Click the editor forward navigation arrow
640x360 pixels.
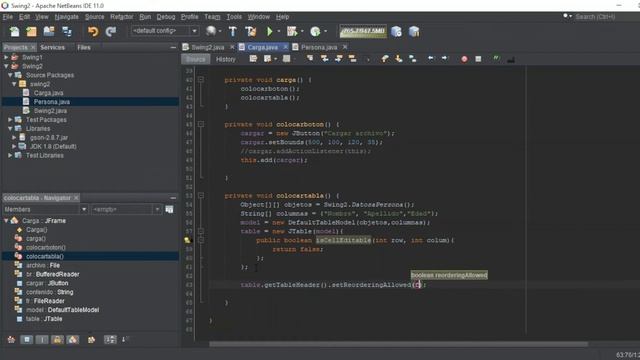coord(444,59)
